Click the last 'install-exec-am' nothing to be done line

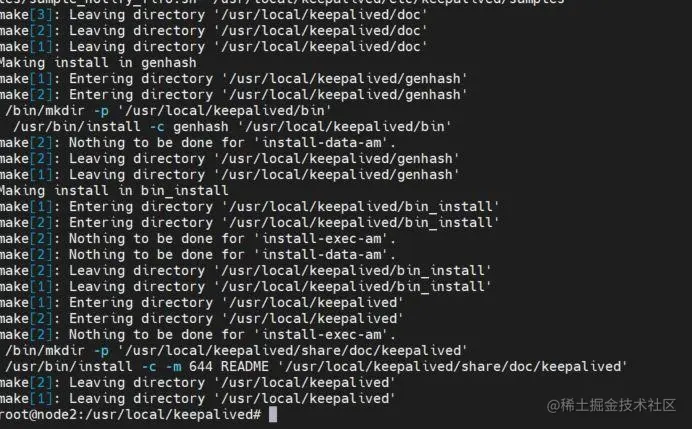(198, 335)
